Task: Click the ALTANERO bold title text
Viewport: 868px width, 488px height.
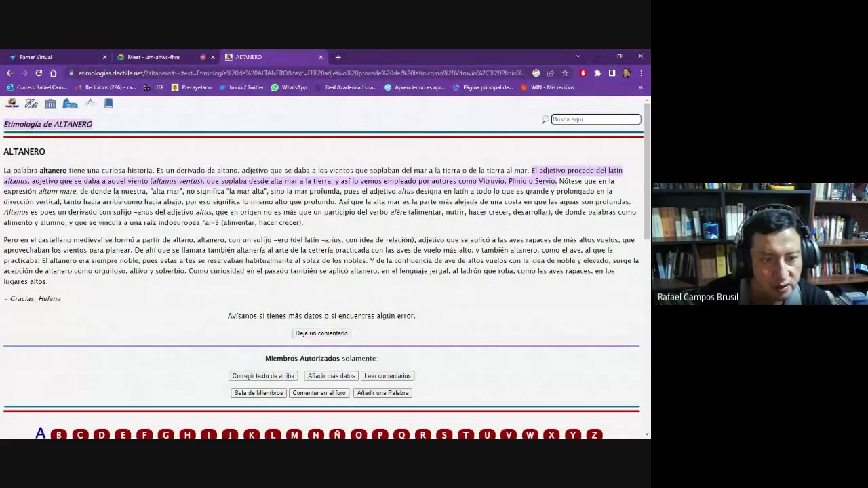Action: point(24,152)
